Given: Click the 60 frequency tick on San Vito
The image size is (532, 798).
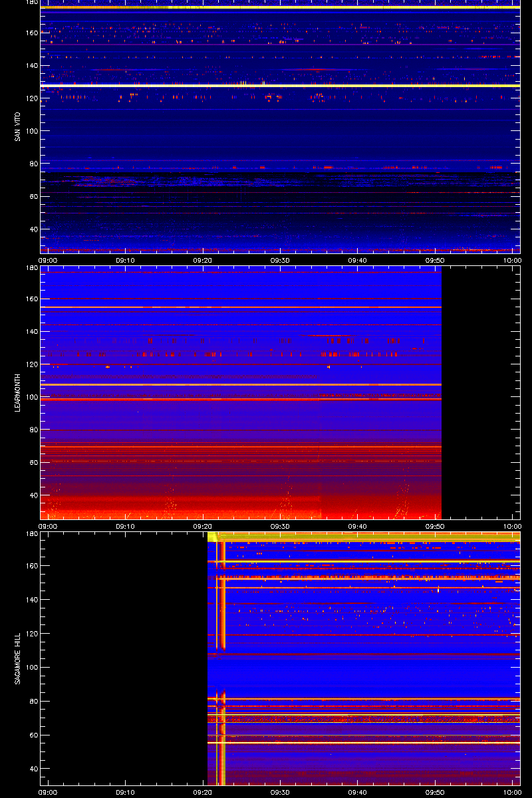Looking at the screenshot, I should (x=33, y=196).
